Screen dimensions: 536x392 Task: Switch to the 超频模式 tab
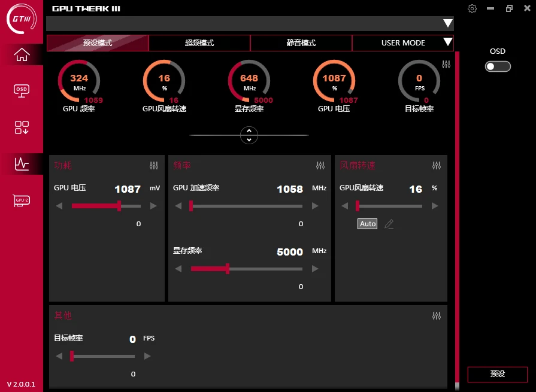pos(199,42)
